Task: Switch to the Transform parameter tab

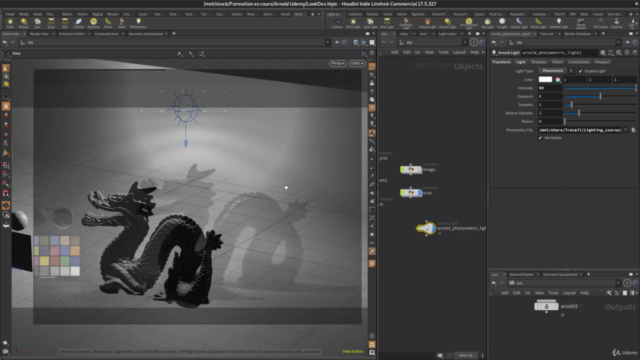Action: pyautogui.click(x=501, y=62)
